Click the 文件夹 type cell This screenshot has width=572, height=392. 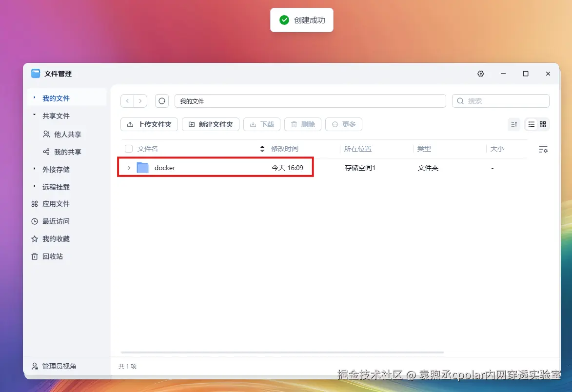[428, 168]
